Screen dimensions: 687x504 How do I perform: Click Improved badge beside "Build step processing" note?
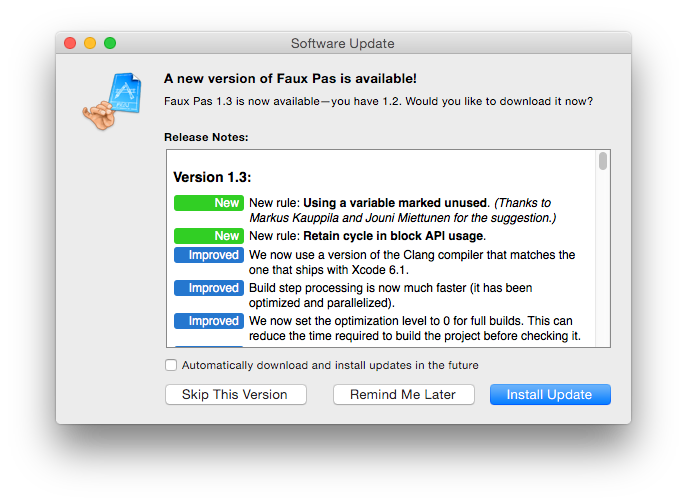209,288
